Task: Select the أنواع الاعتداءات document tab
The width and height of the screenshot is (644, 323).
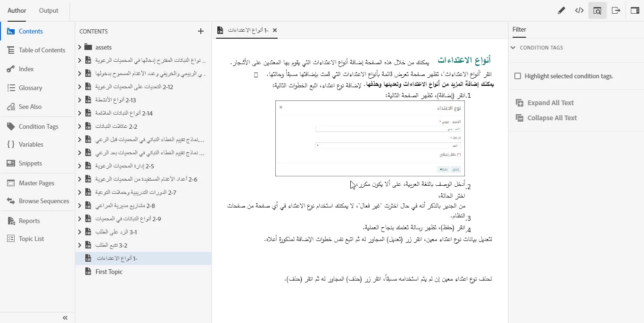Action: coord(248,30)
